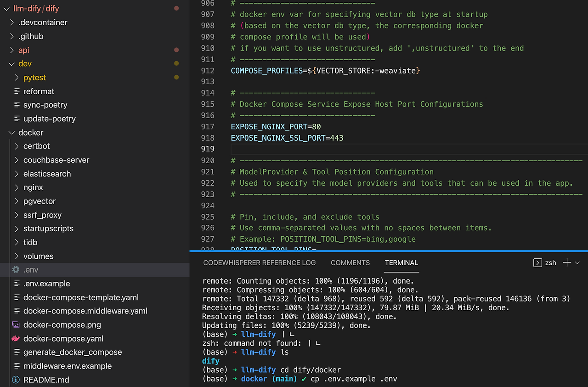Click the gear icon beside .env
588x387 pixels.
pyautogui.click(x=16, y=270)
